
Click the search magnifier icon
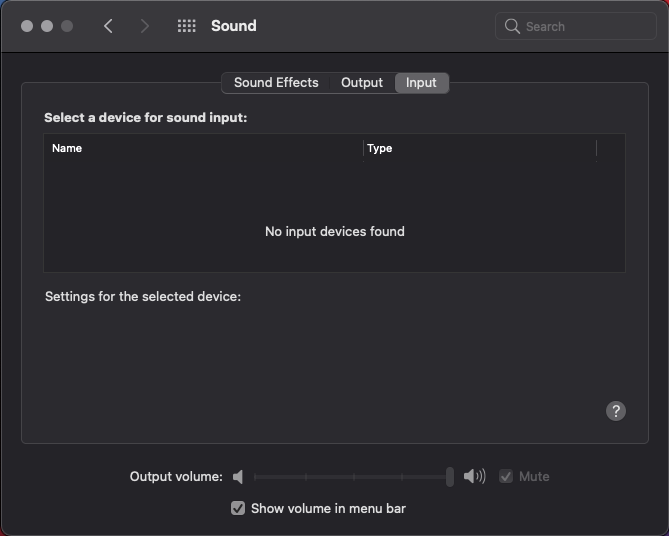pyautogui.click(x=512, y=27)
